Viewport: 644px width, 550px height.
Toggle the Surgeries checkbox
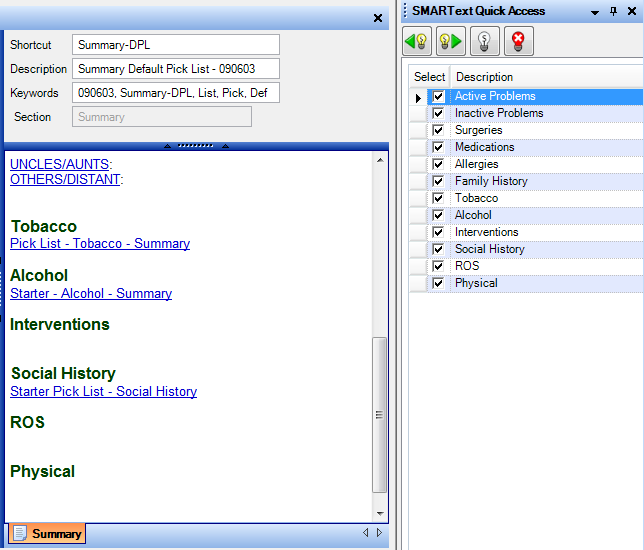438,130
